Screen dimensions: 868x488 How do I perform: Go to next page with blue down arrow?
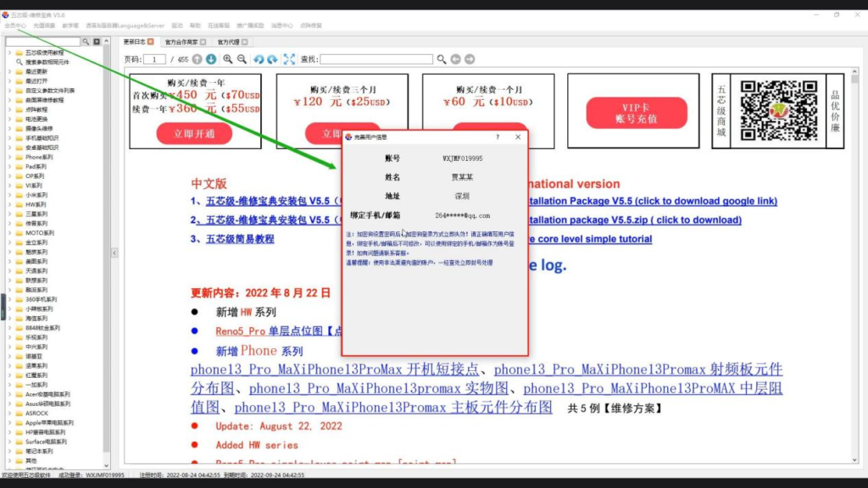(x=211, y=59)
